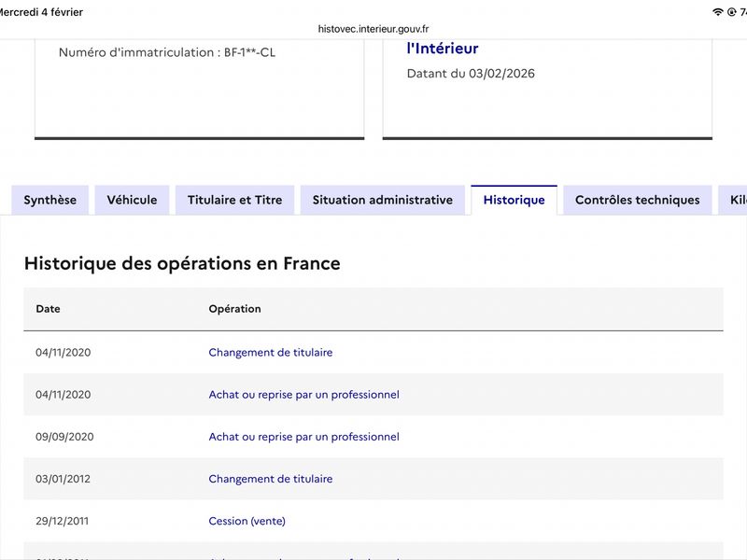Select the Titulaire et Titre tab
This screenshot has height=560, width=747.
[x=234, y=200]
